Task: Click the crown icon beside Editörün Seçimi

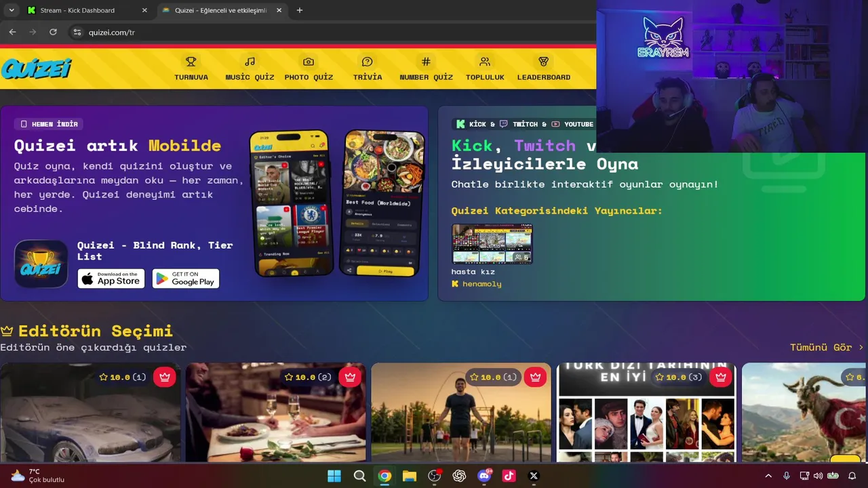Action: coord(7,331)
